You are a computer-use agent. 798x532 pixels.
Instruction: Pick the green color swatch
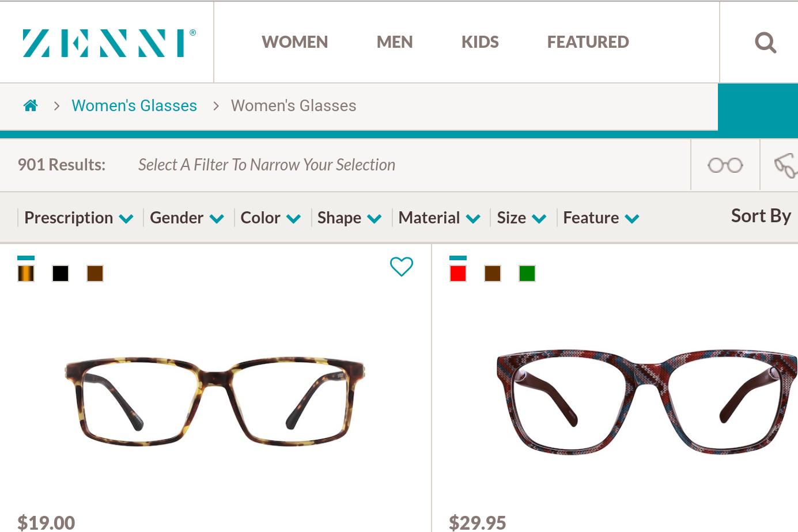(527, 273)
